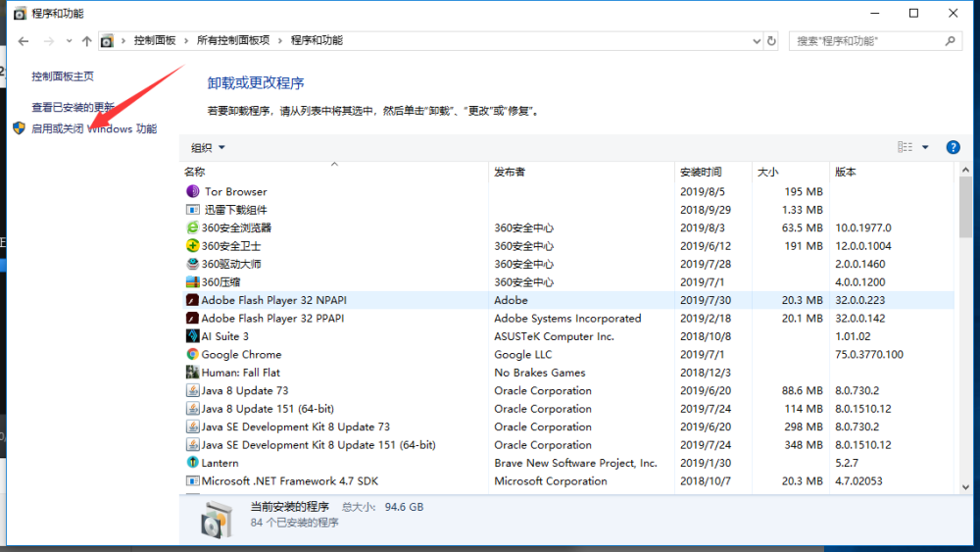
Task: Open recent locations dropdown arrow
Action: click(69, 40)
